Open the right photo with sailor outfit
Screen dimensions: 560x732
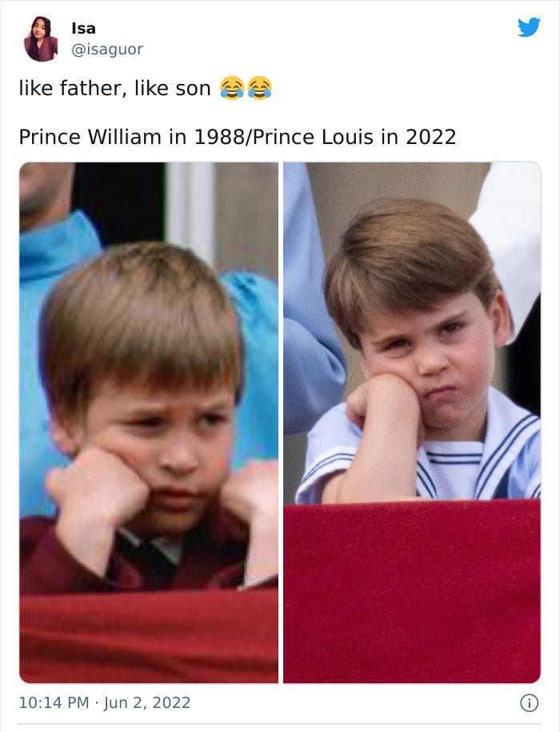(412, 422)
